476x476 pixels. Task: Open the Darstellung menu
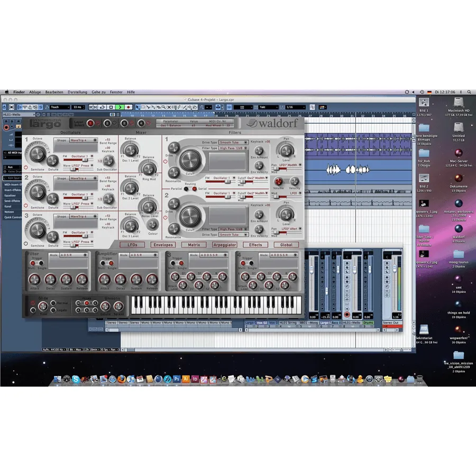point(77,92)
